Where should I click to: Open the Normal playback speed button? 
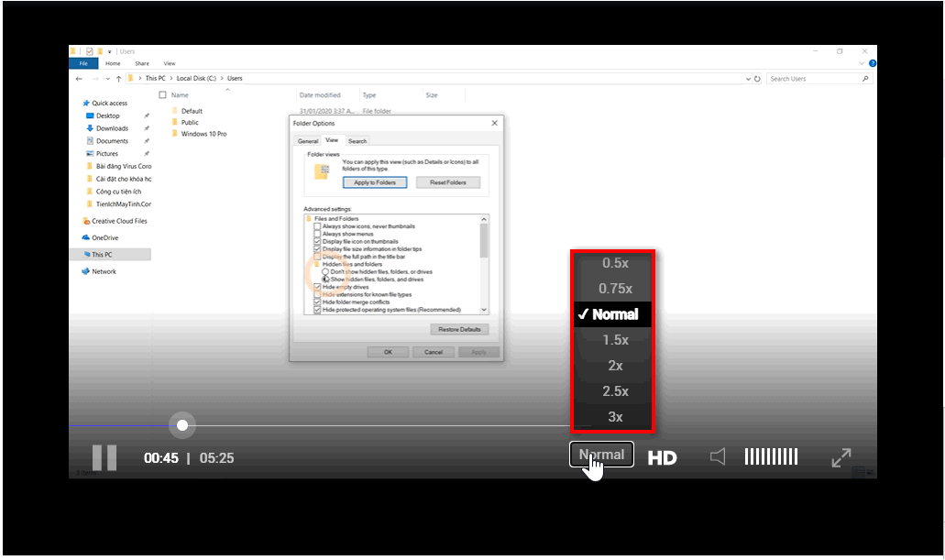[x=601, y=455]
